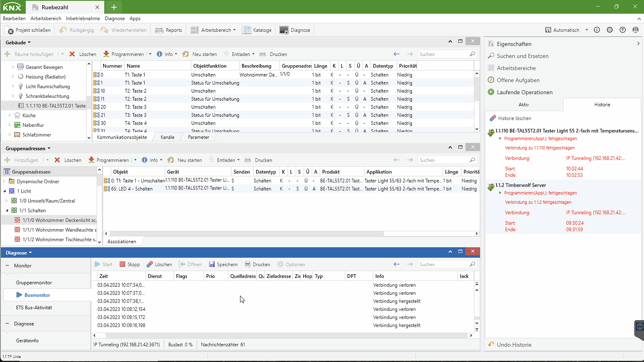Click Löschen in the Gebäude panel toolbar
The height and width of the screenshot is (362, 644).
83,54
